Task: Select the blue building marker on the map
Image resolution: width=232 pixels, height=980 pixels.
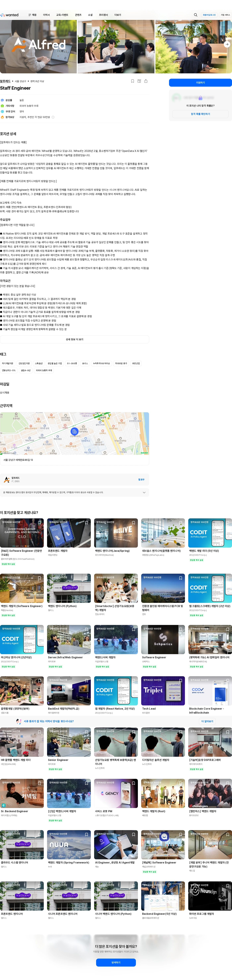Action: 74,431
